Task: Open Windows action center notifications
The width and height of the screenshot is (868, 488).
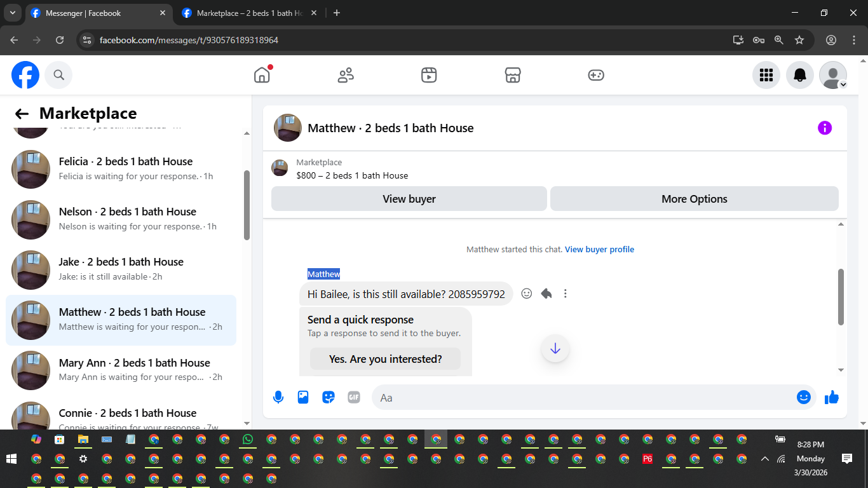Action: [847, 459]
